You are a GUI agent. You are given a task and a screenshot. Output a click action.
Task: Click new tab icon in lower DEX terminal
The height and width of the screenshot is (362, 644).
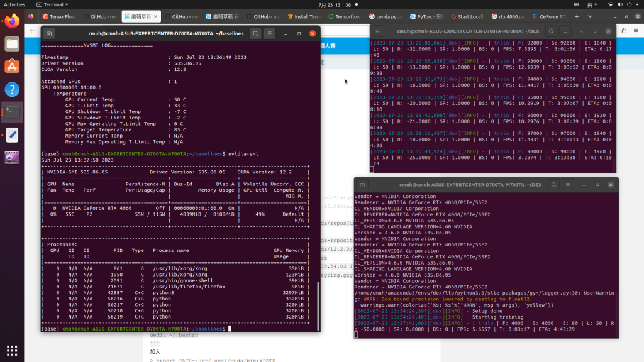362,185
